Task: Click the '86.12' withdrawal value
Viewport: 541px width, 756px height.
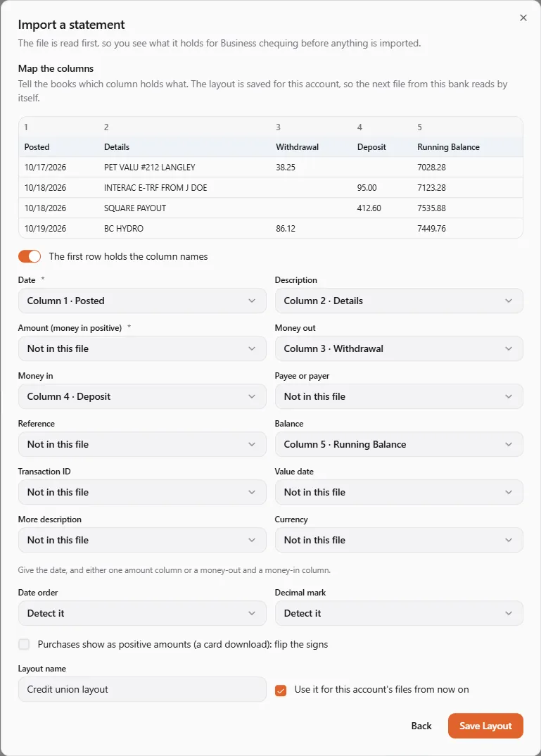Action: pos(286,229)
